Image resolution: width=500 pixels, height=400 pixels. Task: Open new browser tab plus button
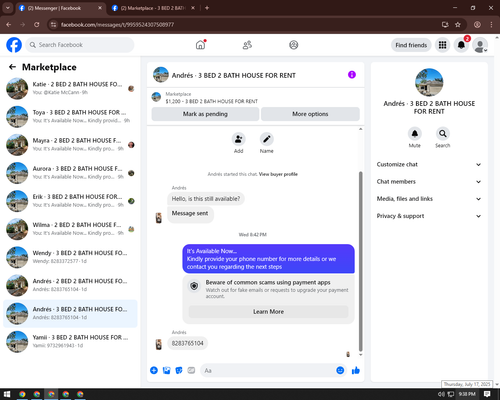(207, 8)
